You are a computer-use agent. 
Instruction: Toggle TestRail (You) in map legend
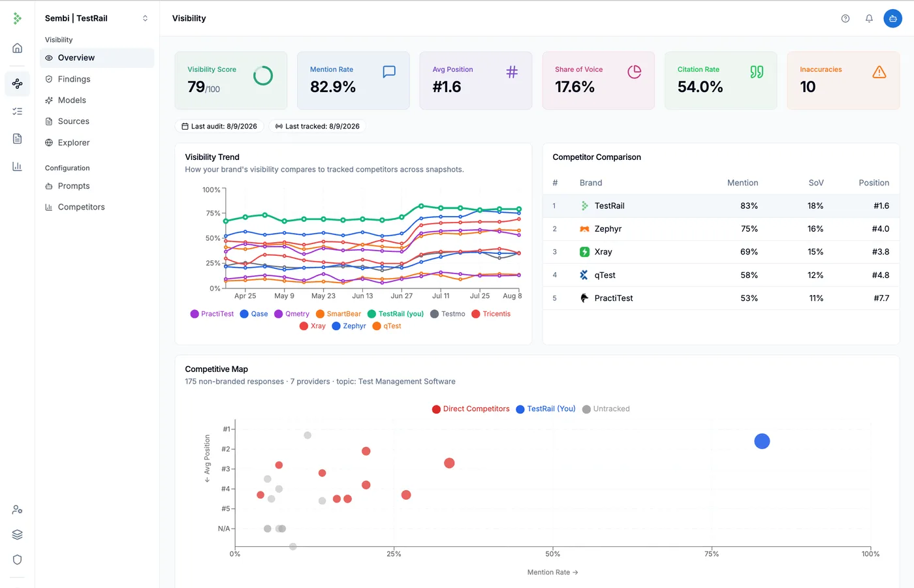pyautogui.click(x=546, y=409)
